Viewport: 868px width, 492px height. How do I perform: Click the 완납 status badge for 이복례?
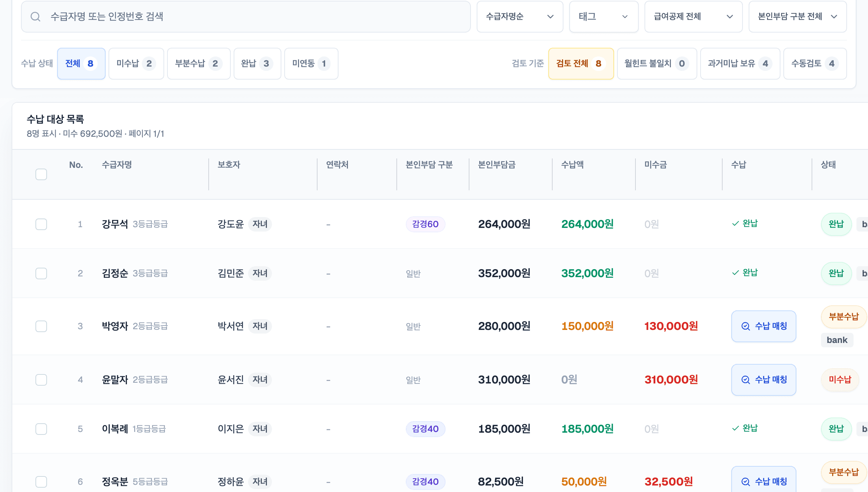[836, 429]
